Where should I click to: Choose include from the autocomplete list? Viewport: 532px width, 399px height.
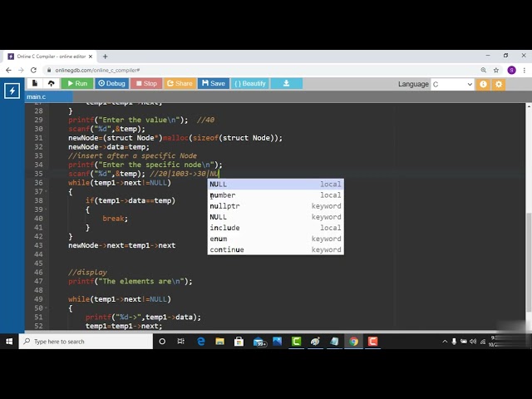pos(275,228)
